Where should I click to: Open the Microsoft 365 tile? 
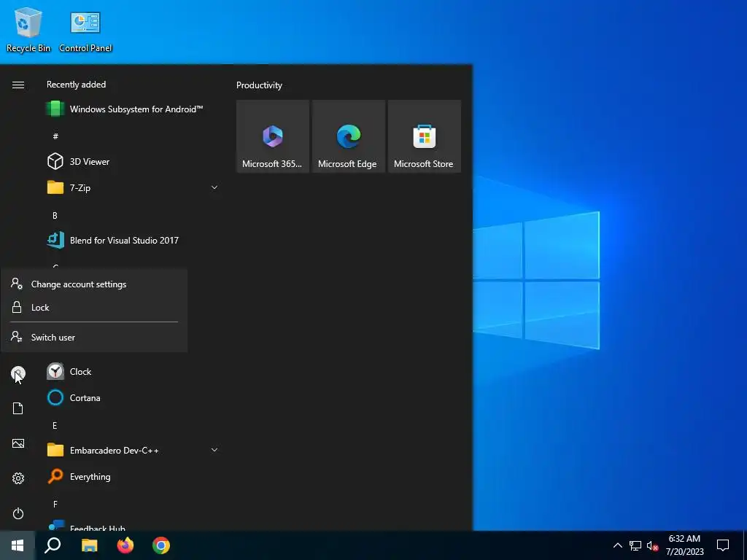coord(273,136)
